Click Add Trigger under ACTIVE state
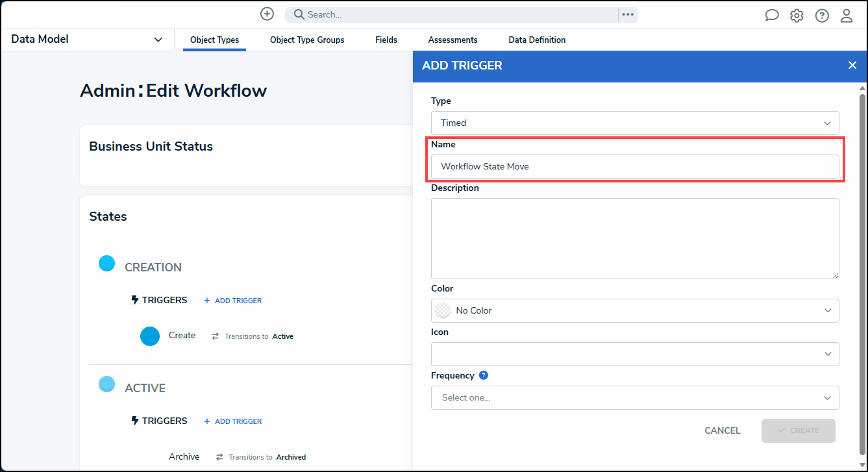The height and width of the screenshot is (472, 868). (233, 421)
